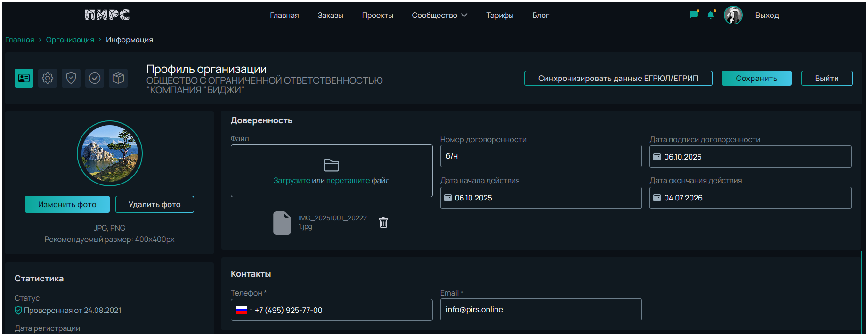
Task: Select the box package tab icon
Action: (x=118, y=78)
